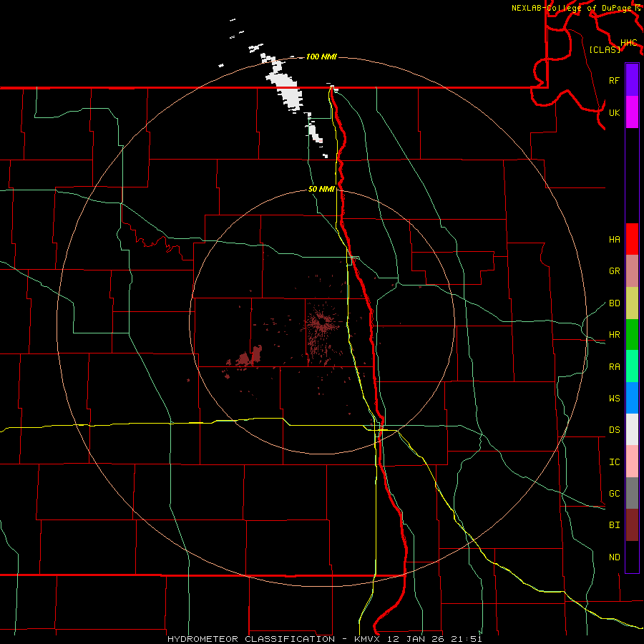The image size is (644, 644).
Task: Click the HA red legend swatch
Action: click(632, 239)
